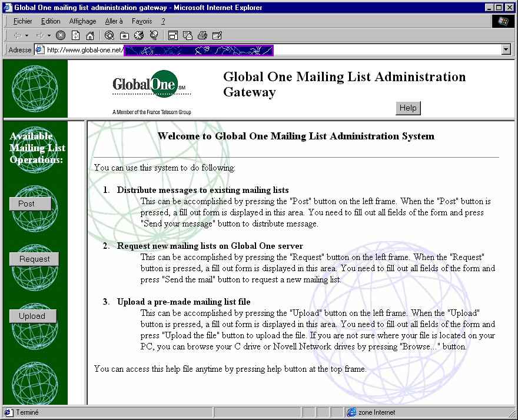
Task: Click the "zone Internet" status bar text
Action: [x=377, y=412]
